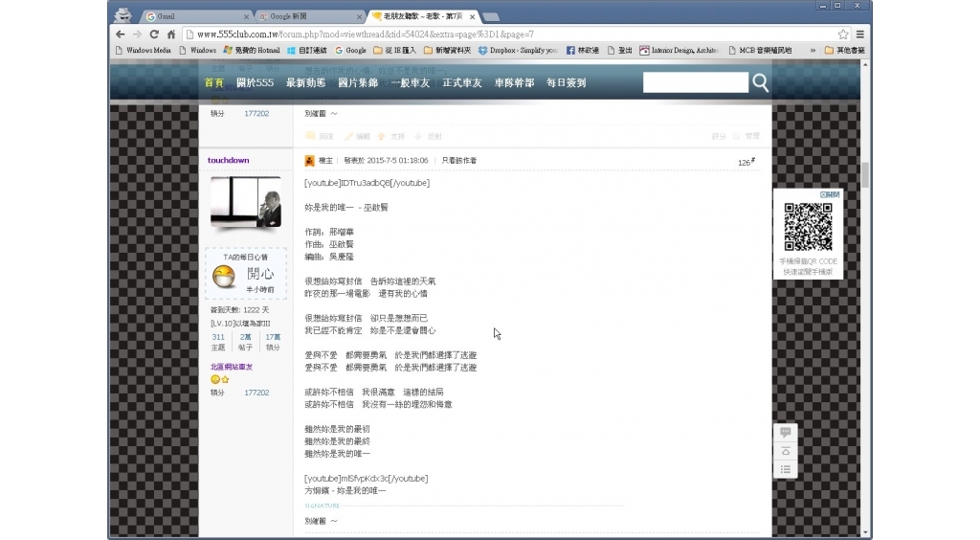Click the floating return-to-top arrow icon

tap(785, 451)
